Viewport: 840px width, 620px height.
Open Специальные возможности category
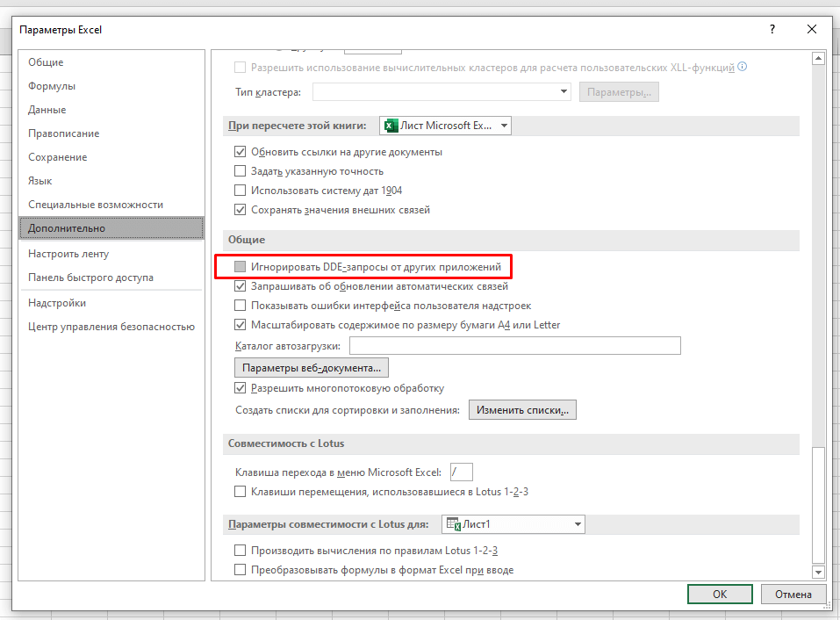pyautogui.click(x=111, y=204)
